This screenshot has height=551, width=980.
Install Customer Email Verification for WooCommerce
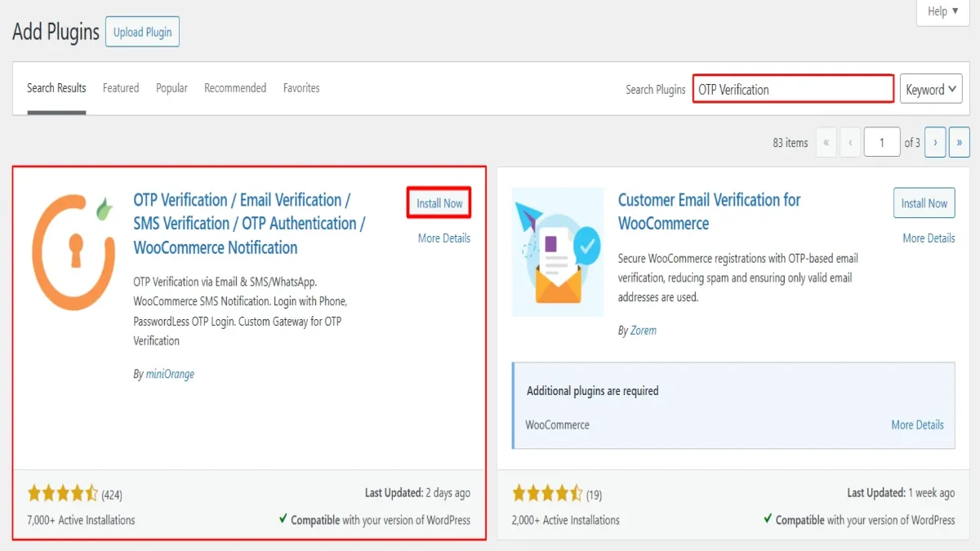[x=924, y=203]
